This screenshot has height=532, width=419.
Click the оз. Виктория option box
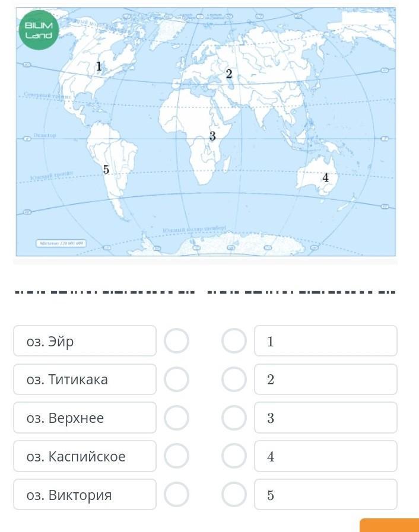[85, 495]
